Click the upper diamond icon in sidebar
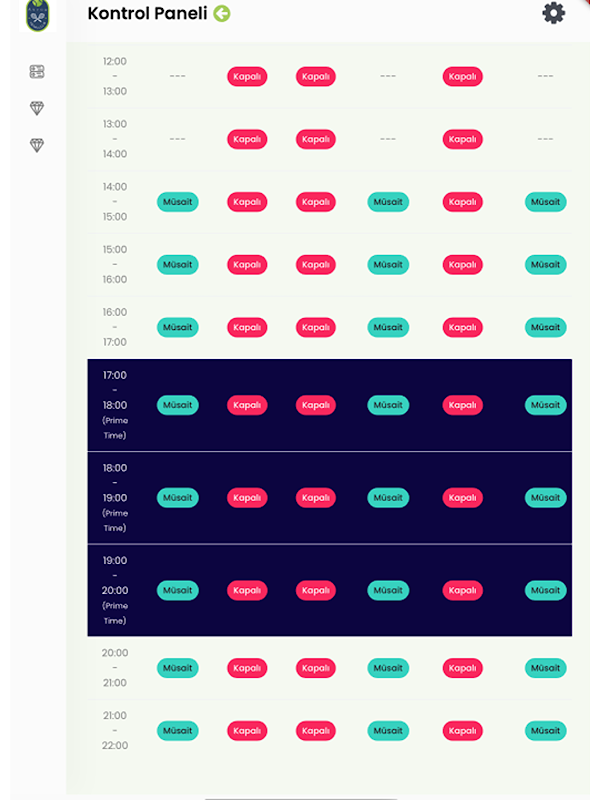The height and width of the screenshot is (800, 600). (x=37, y=108)
